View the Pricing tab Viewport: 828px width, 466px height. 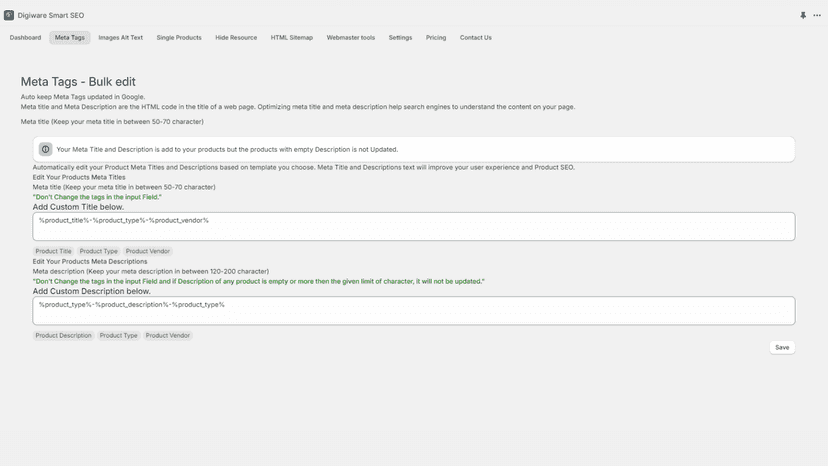coord(436,38)
